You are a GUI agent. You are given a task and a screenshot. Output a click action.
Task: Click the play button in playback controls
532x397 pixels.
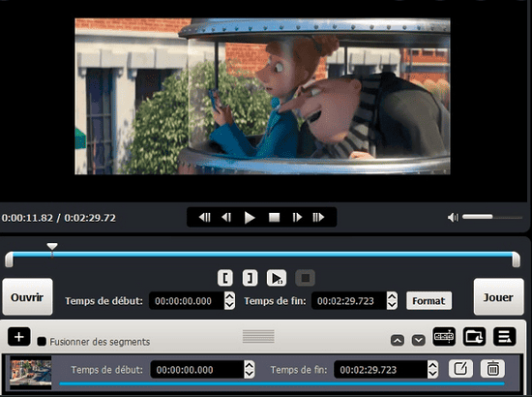point(250,217)
